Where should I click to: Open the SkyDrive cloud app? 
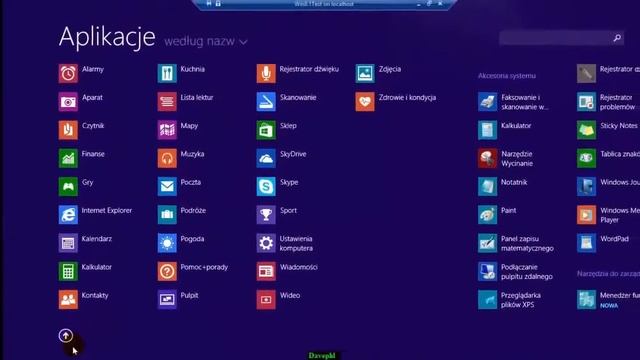click(x=266, y=158)
